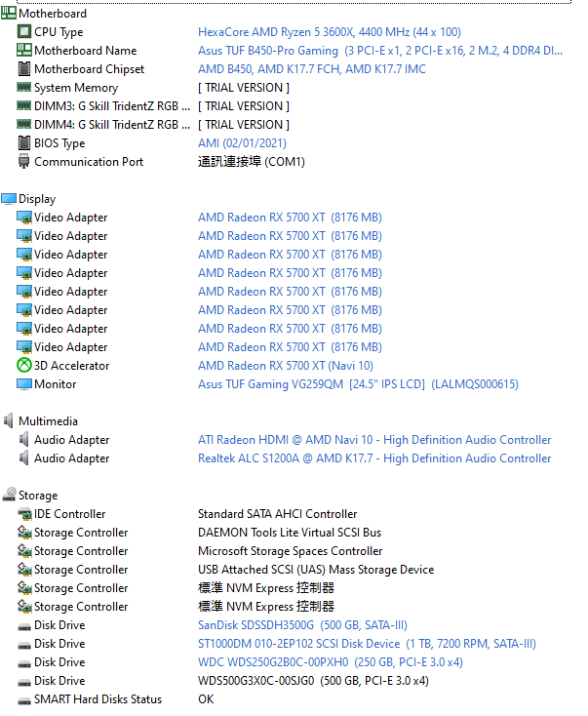Open the AMD Radeon RX 5700 XT (Navi 10) link
The height and width of the screenshot is (716, 588).
coord(286,366)
